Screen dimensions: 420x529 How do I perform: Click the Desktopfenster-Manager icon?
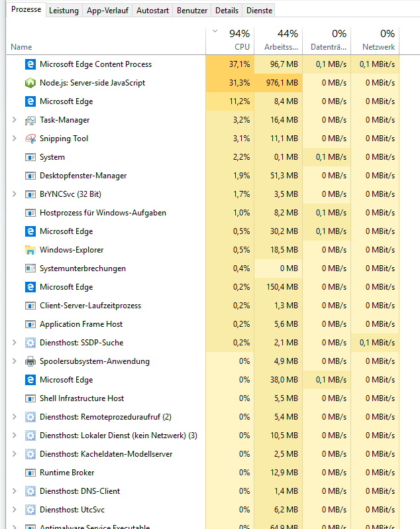[30, 176]
